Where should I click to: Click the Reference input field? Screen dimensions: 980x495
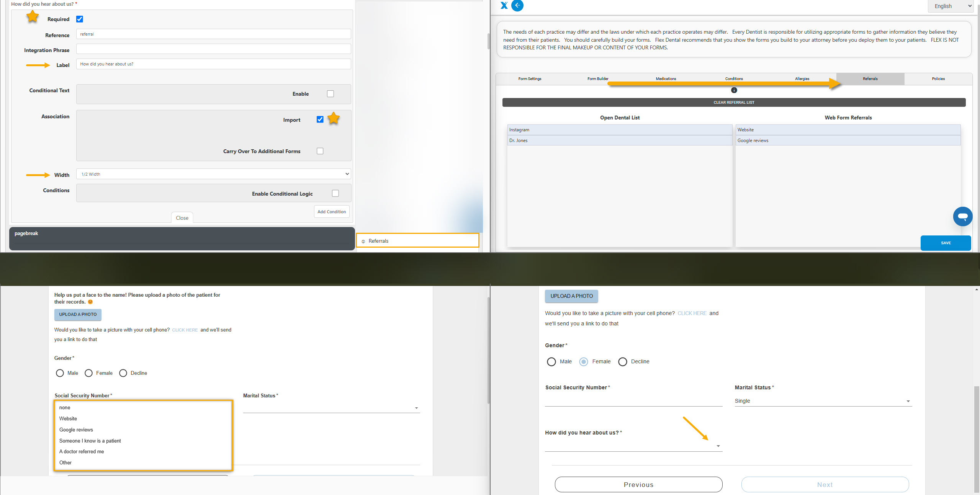[x=213, y=34]
